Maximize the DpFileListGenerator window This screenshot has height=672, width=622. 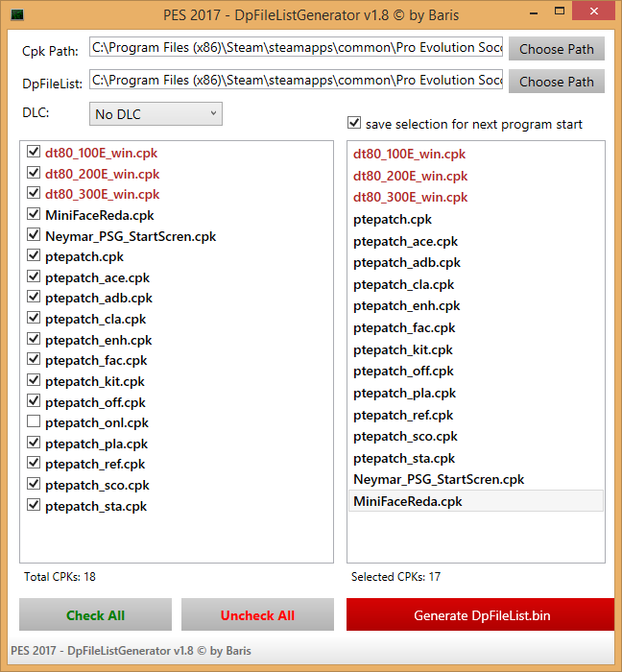[559, 12]
